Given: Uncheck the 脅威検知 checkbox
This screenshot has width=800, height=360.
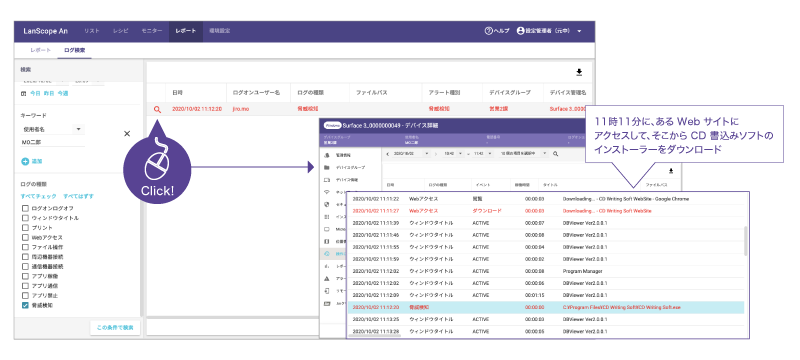Looking at the screenshot, I should pos(25,305).
